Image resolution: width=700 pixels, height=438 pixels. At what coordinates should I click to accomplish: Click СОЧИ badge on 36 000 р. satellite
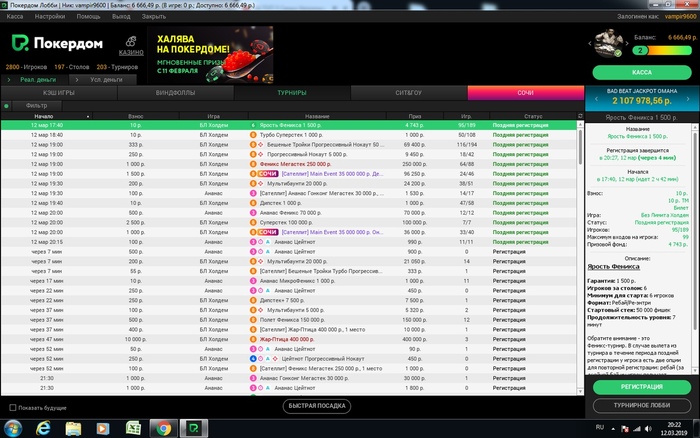pyautogui.click(x=267, y=232)
